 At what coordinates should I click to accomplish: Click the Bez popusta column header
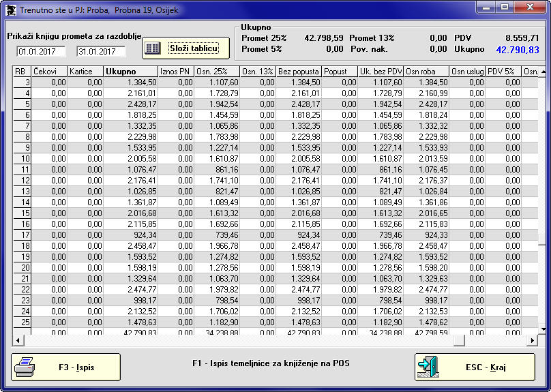299,72
